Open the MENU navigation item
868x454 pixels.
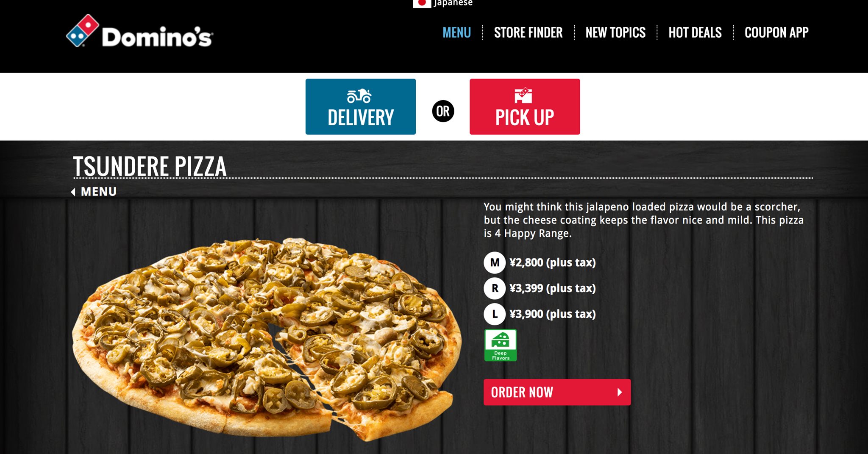(x=456, y=33)
